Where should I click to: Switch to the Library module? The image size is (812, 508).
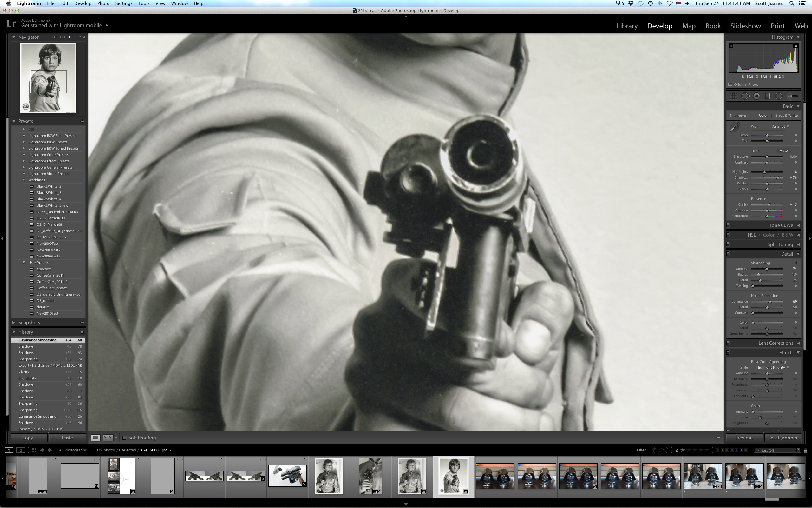click(x=627, y=26)
